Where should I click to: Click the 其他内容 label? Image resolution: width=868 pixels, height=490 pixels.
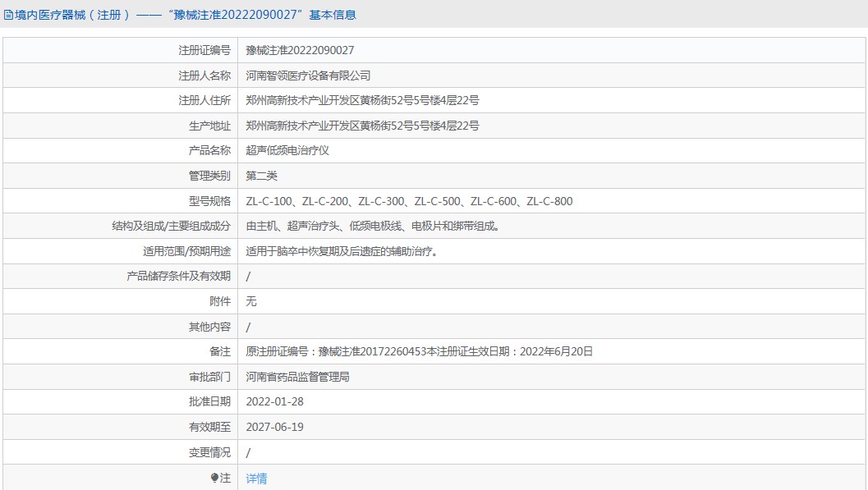click(209, 327)
